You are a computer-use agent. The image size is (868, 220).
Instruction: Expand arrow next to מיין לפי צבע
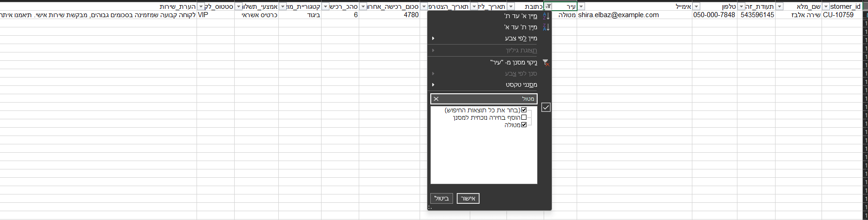point(433,38)
